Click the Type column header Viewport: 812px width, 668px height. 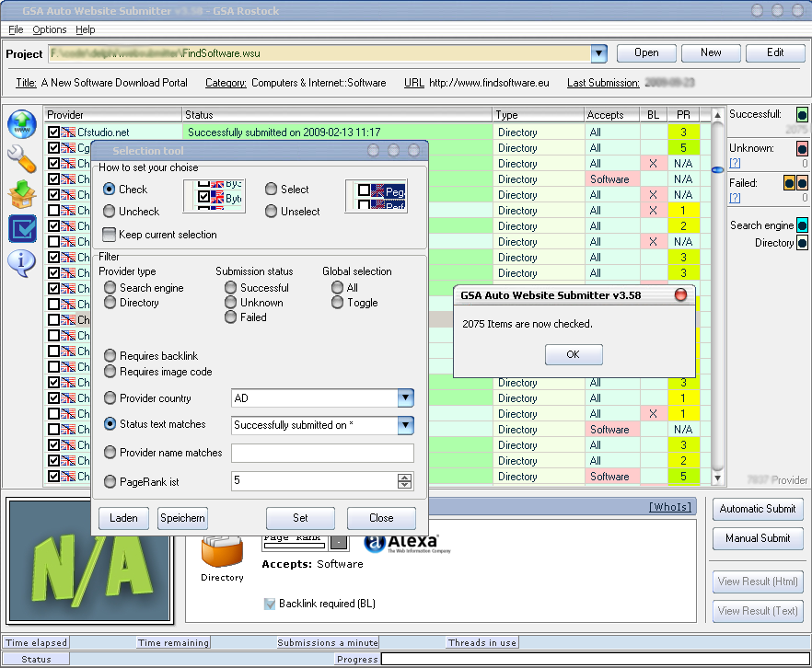[x=539, y=115]
